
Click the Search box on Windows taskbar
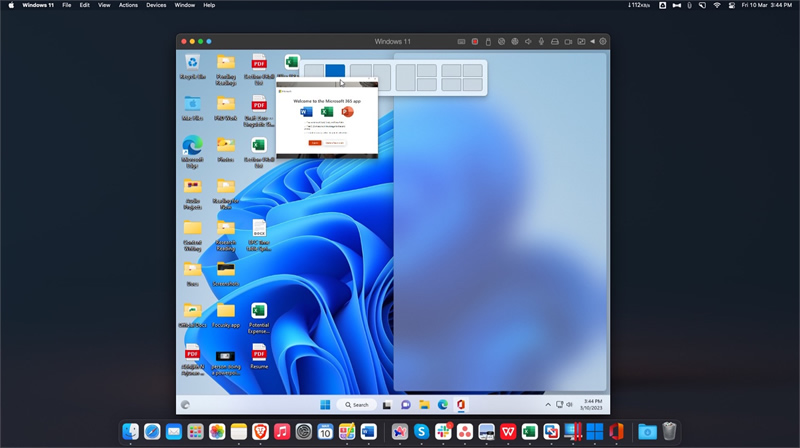pos(356,405)
